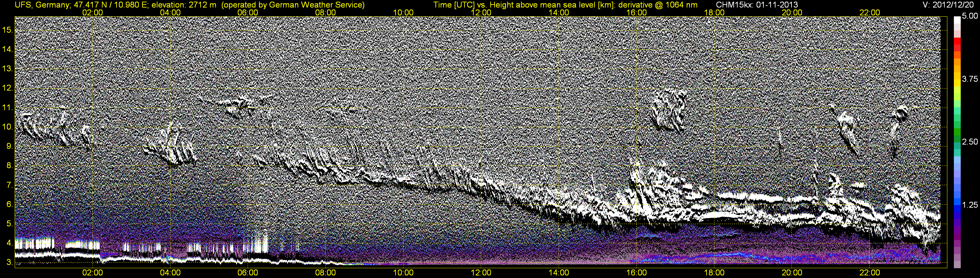
Task: Click the height axis label '15.'
Action: point(8,30)
